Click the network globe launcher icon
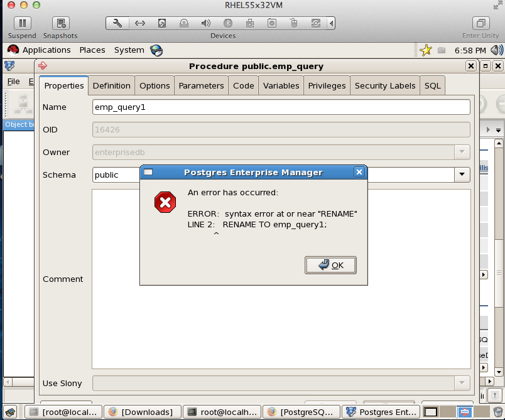 click(x=156, y=50)
